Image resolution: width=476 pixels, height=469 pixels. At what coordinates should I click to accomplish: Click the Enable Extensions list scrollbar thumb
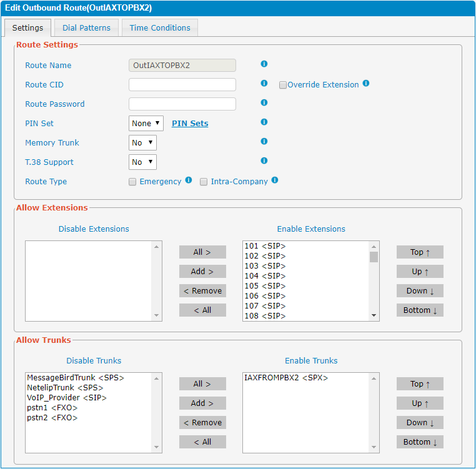coord(374,257)
